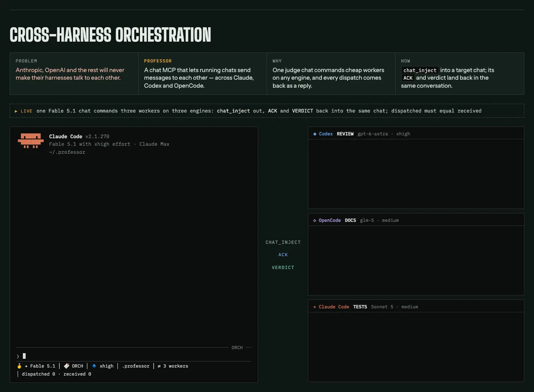Screen dimensions: 534x392
Task: Click the 'gpt-6-astra · xhigh' model label
Action: 384,134
